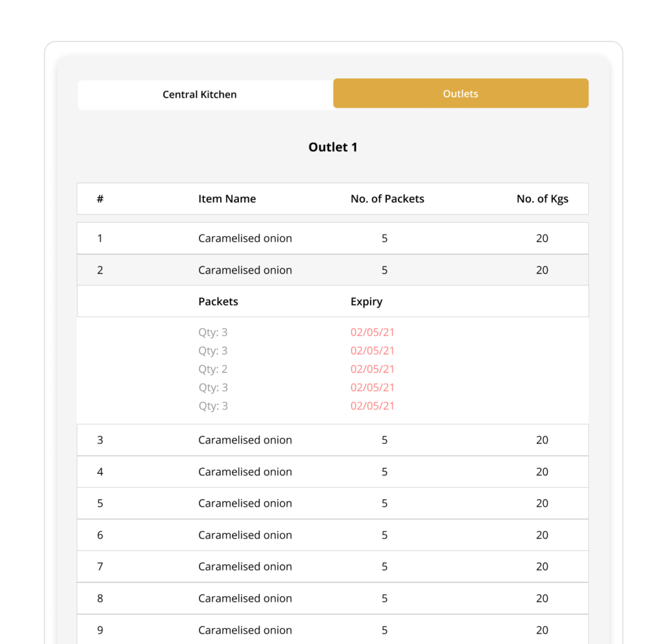This screenshot has width=667, height=644.
Task: Open row 1 Caramelised onion details
Action: (x=333, y=238)
